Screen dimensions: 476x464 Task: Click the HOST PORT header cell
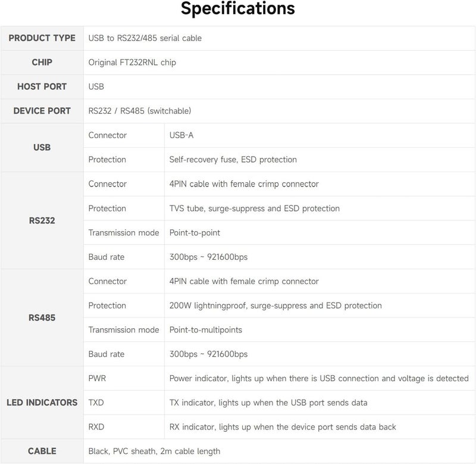tap(42, 87)
